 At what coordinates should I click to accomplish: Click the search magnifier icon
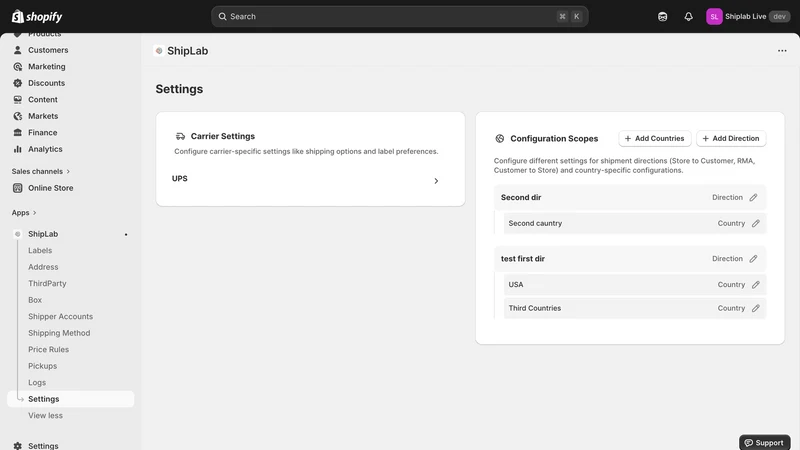click(222, 16)
